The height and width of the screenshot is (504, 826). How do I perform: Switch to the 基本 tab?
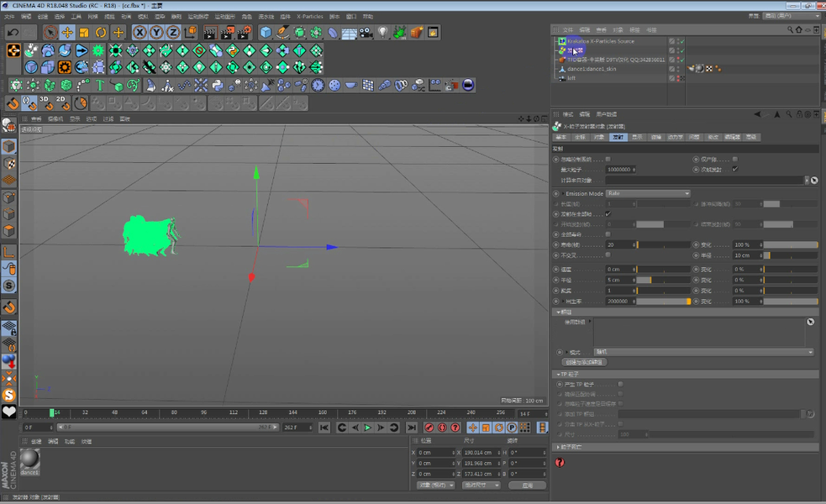point(561,138)
